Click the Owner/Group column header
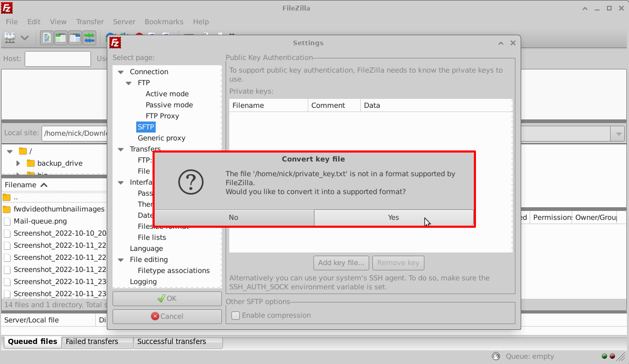The image size is (629, 364). pyautogui.click(x=595, y=218)
